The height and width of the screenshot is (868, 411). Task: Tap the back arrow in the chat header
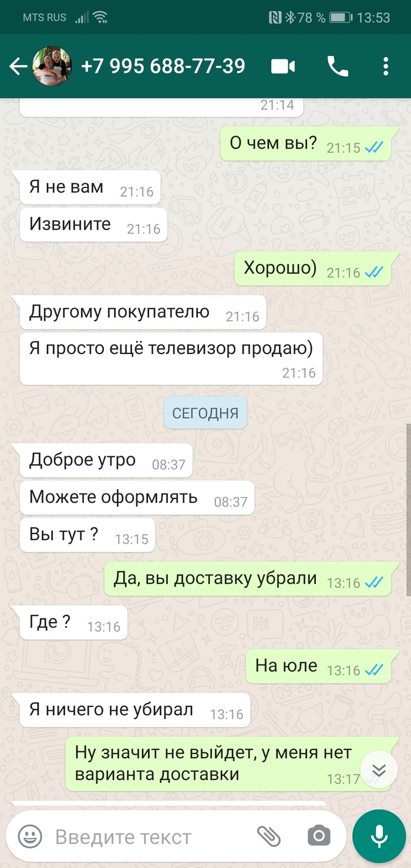pos(18,66)
